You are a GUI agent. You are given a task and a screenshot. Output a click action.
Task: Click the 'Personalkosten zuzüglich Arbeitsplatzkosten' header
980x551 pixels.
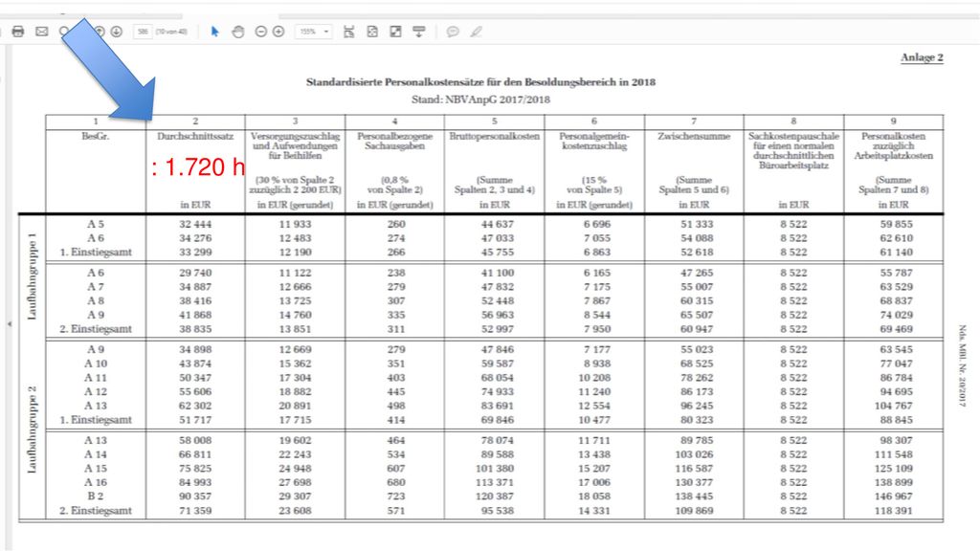pyautogui.click(x=893, y=145)
